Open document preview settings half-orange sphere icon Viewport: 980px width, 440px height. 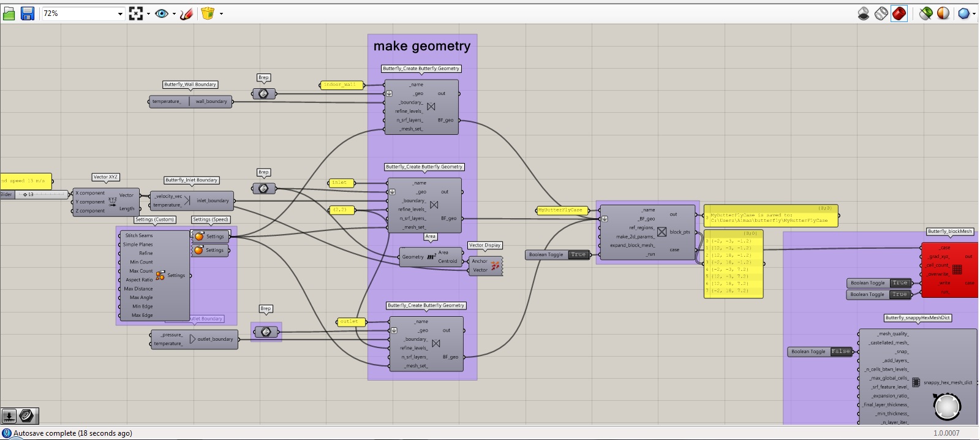point(943,13)
